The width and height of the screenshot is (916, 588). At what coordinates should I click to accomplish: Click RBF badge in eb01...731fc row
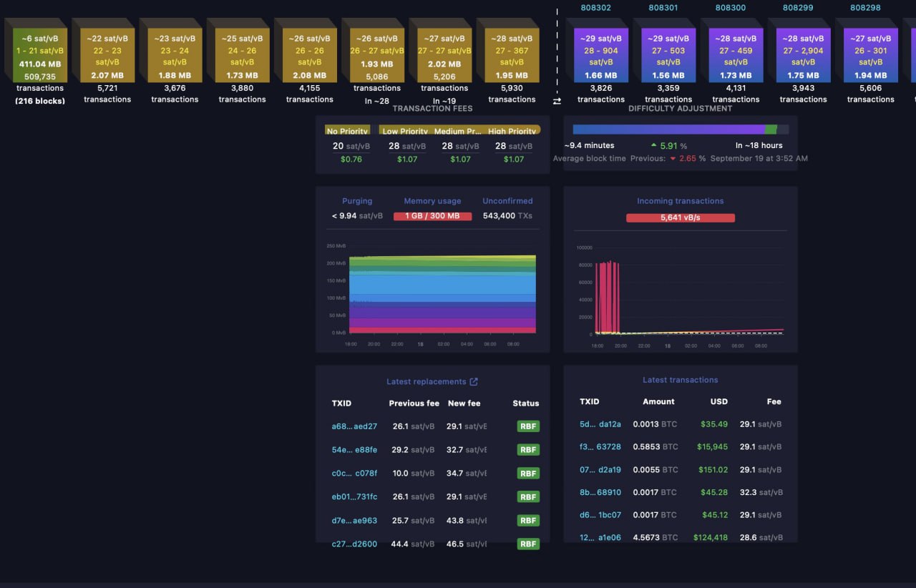528,496
